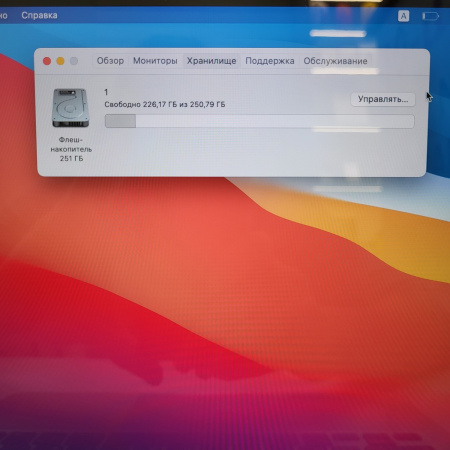Open the Справка menu
450x450 pixels.
coord(39,15)
